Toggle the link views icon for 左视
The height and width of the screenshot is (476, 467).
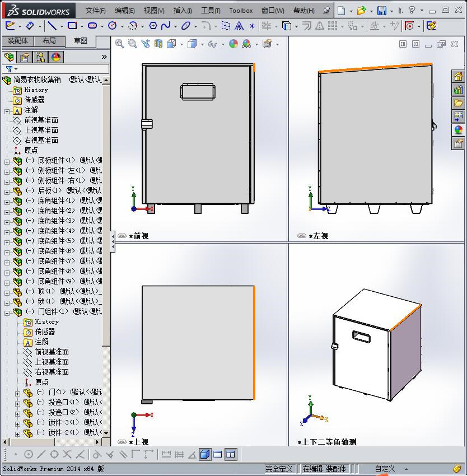pos(301,236)
